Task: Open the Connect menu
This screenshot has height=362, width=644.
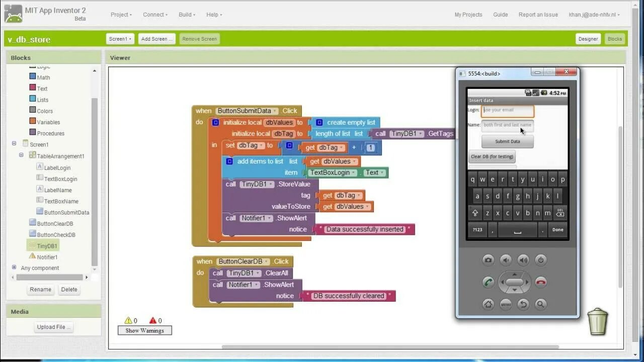Action: (155, 15)
